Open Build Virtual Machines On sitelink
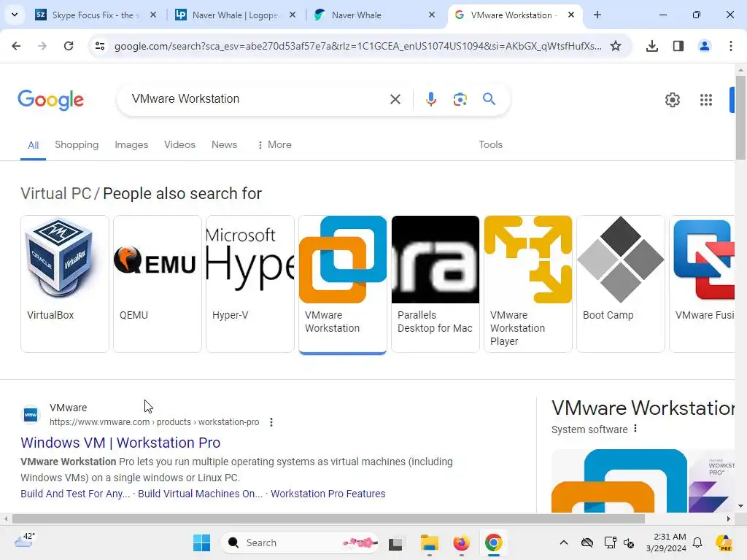747x560 pixels. [200, 494]
